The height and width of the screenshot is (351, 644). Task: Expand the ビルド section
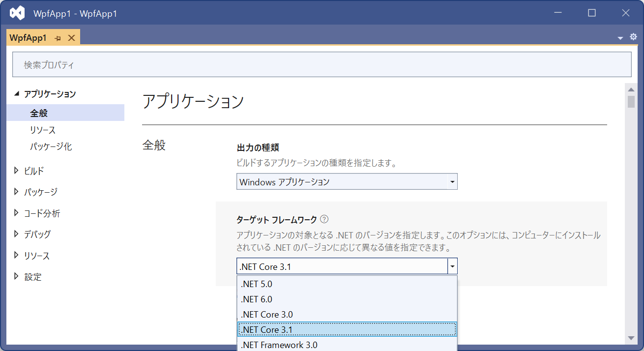point(17,171)
